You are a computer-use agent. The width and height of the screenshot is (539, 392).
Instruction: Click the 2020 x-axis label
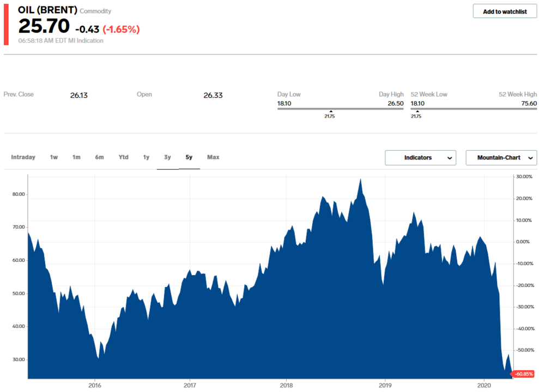(484, 385)
